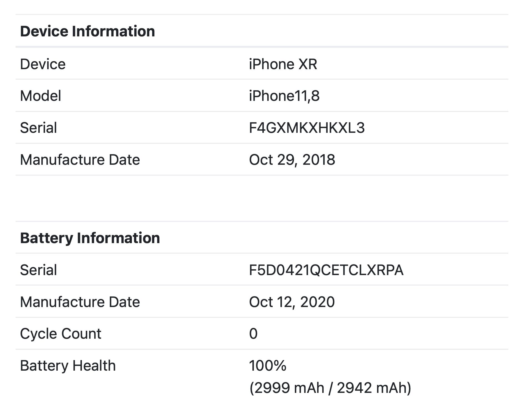Click the Battery Health label

68,366
